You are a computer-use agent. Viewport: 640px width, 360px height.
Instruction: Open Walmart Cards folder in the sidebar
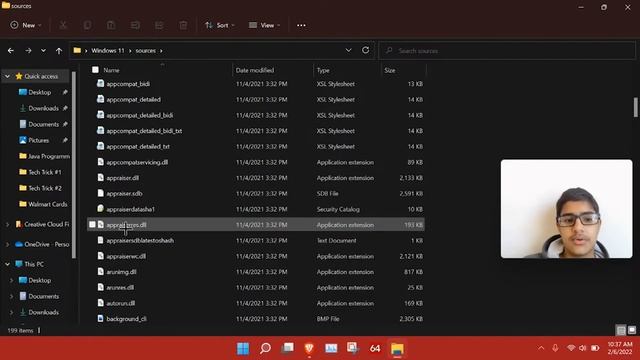43,204
